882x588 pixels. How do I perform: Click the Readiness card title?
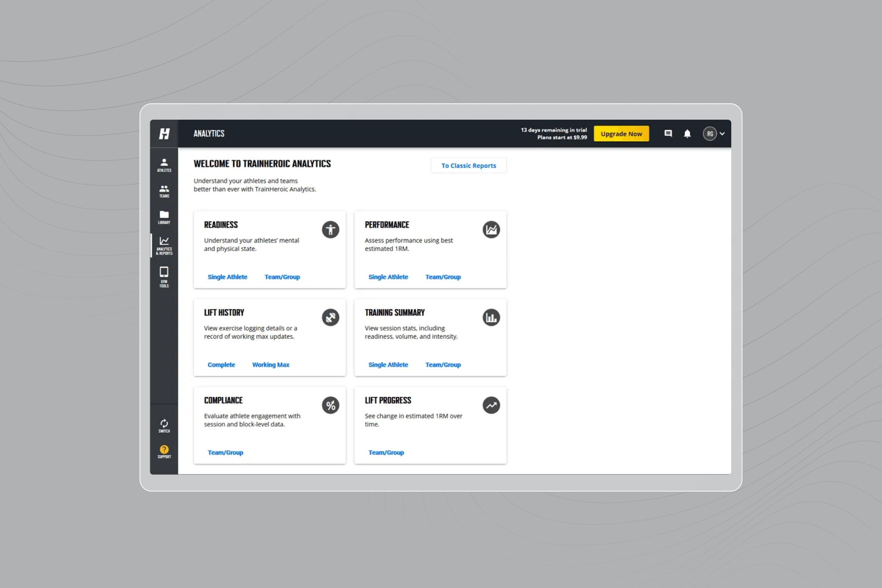coord(221,225)
